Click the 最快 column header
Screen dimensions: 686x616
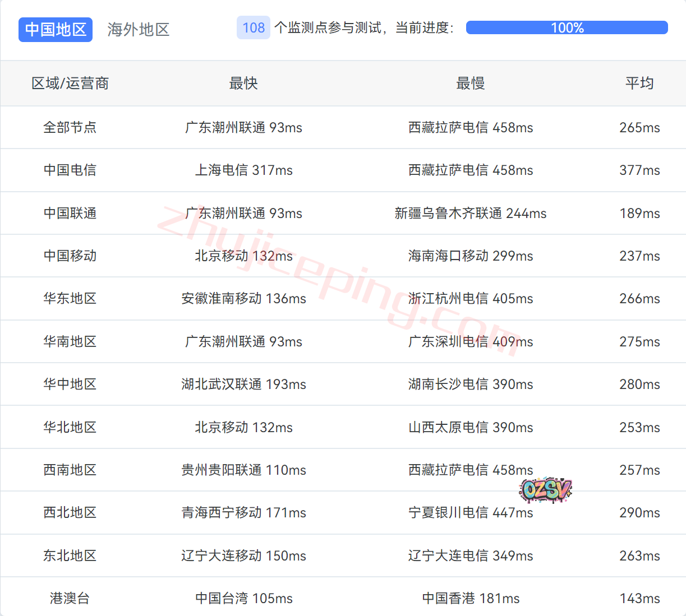[243, 84]
